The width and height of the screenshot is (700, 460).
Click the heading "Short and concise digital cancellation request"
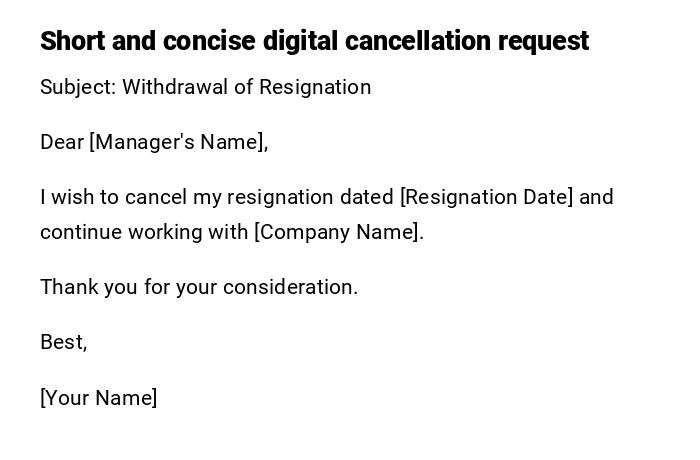(x=314, y=41)
